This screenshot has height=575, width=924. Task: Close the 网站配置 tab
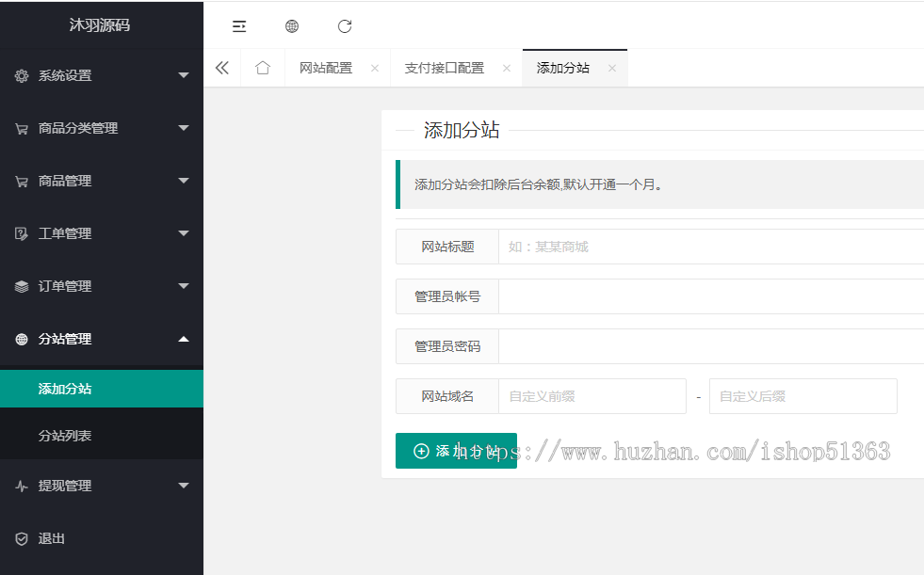point(375,69)
